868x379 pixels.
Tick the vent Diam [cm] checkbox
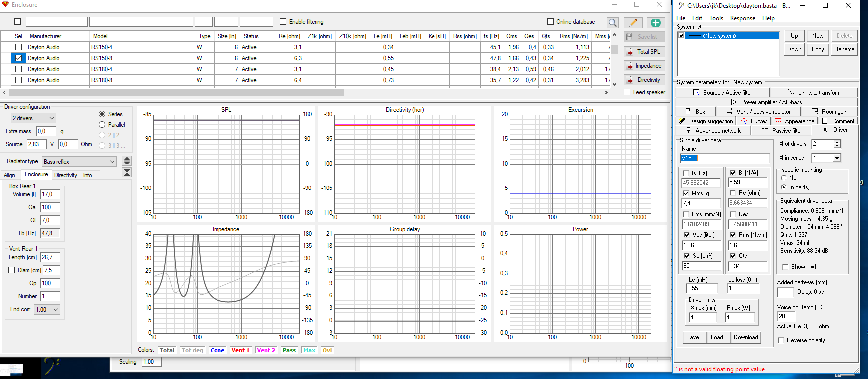[x=12, y=270]
